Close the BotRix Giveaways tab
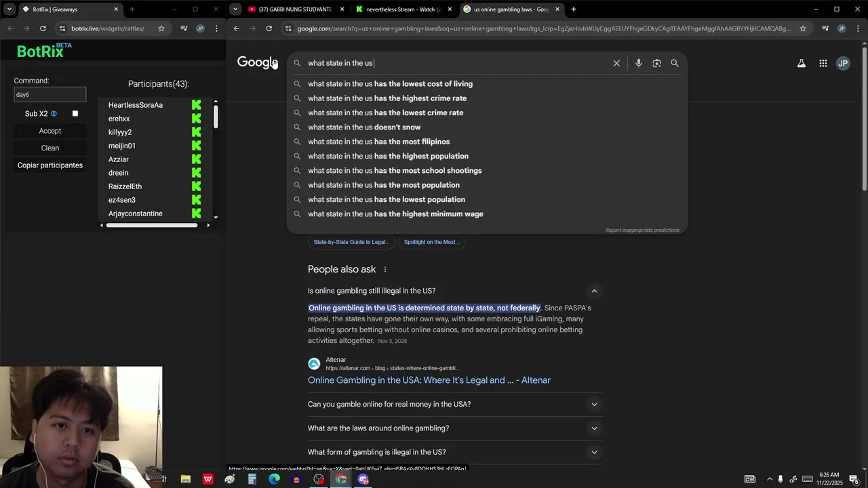The image size is (868, 488). (116, 9)
